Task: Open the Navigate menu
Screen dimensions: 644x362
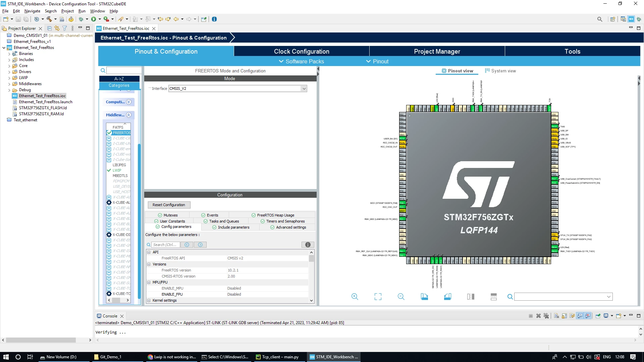Action: [x=32, y=11]
